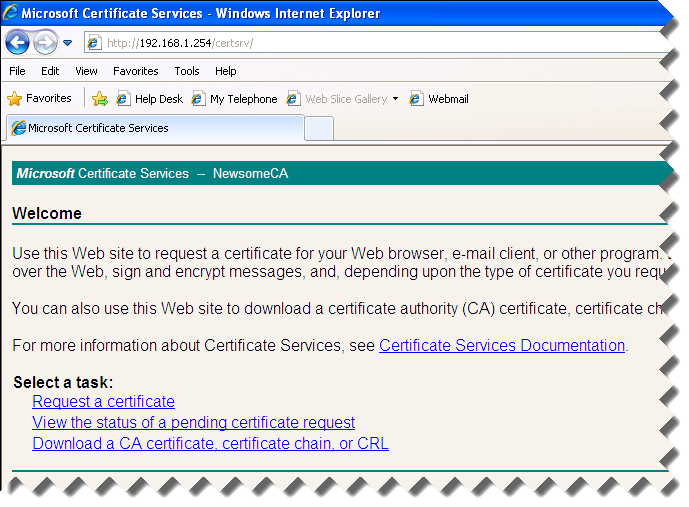Open the Help Desk favorite link

point(149,99)
